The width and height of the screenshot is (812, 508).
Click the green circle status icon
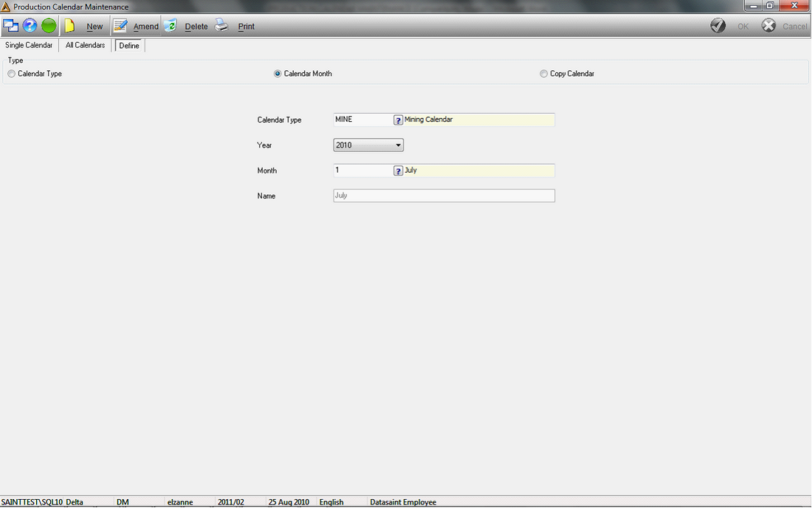(x=49, y=25)
